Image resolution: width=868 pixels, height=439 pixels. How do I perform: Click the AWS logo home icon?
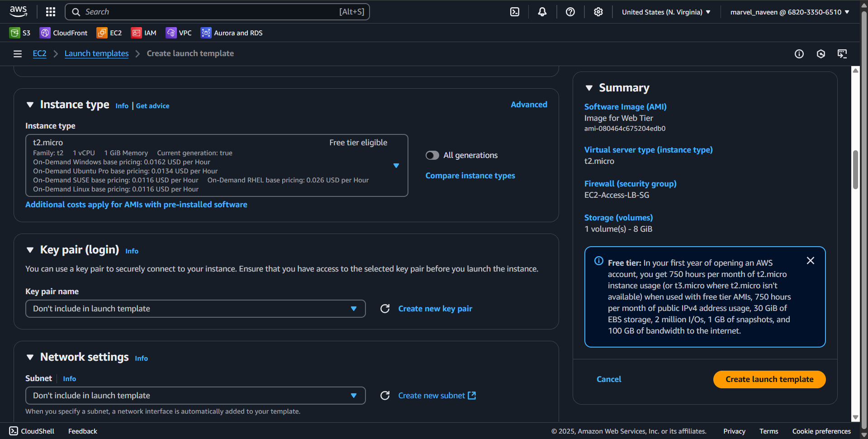click(19, 11)
